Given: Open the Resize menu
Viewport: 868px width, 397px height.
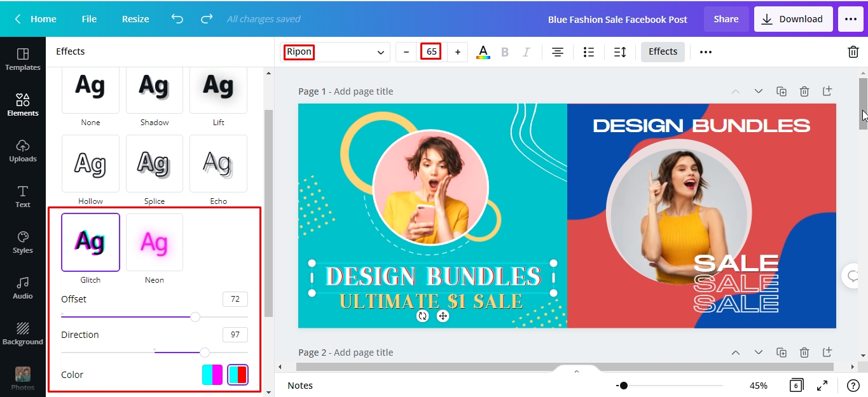Looking at the screenshot, I should 135,19.
